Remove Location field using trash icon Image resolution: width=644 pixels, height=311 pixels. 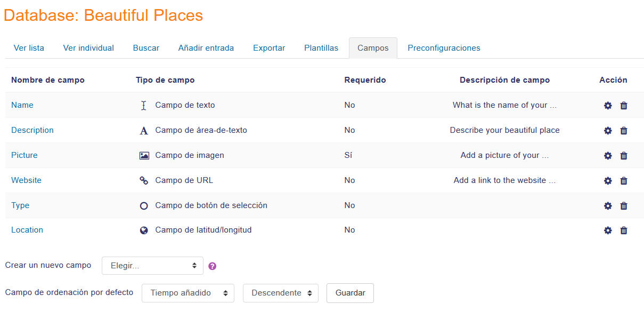pyautogui.click(x=624, y=230)
